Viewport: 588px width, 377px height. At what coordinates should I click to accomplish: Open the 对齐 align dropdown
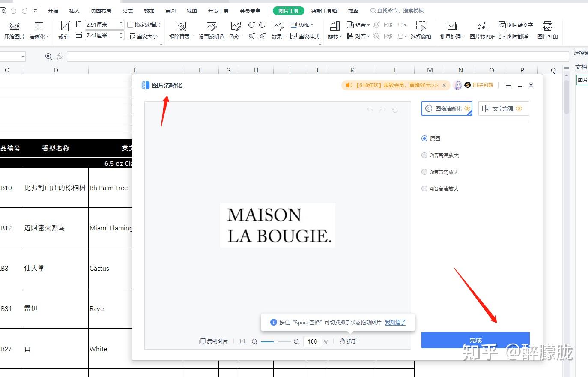(x=358, y=36)
